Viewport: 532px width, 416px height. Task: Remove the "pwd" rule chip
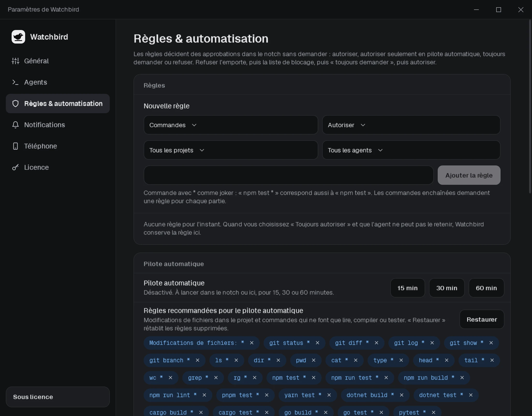[x=313, y=360]
